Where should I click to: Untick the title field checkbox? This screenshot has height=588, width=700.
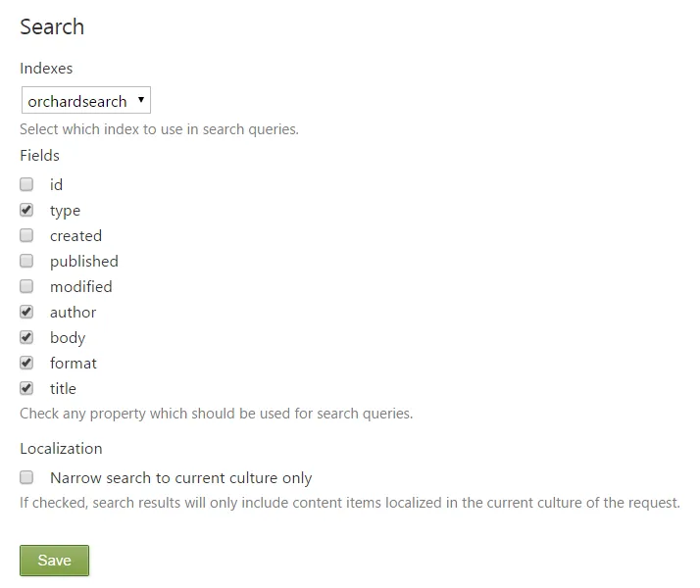[27, 388]
